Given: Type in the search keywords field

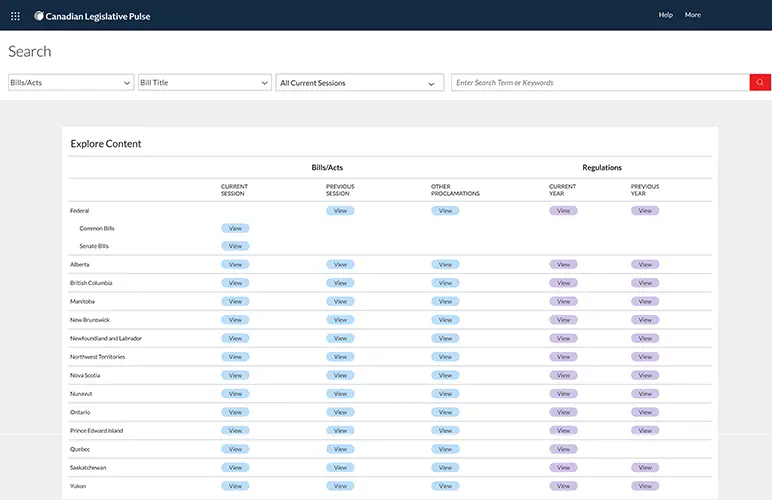Looking at the screenshot, I should 600,83.
